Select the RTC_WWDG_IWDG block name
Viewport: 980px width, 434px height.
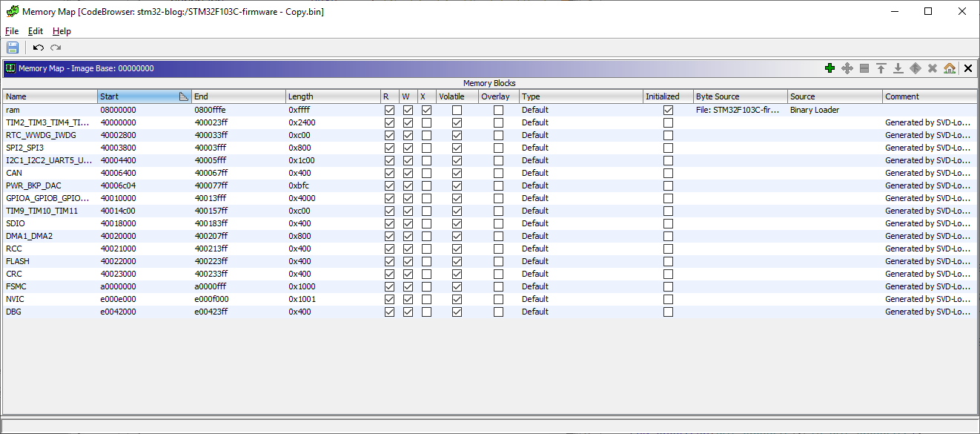pos(50,135)
